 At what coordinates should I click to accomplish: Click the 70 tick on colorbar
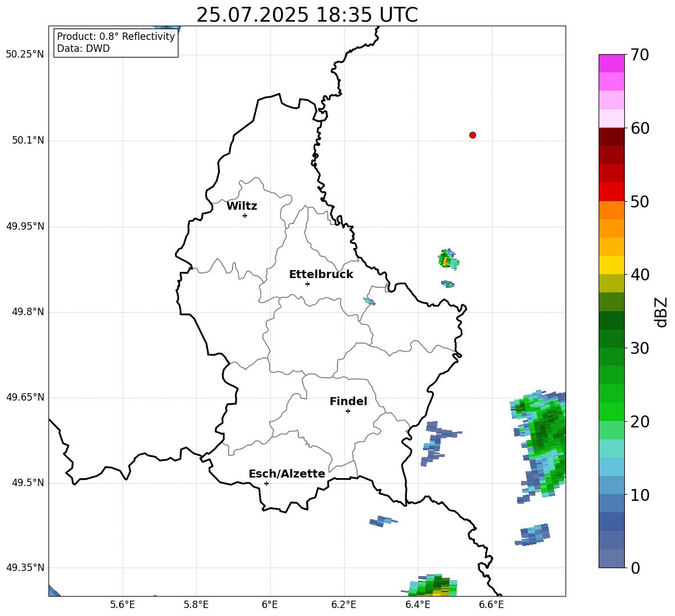(640, 55)
